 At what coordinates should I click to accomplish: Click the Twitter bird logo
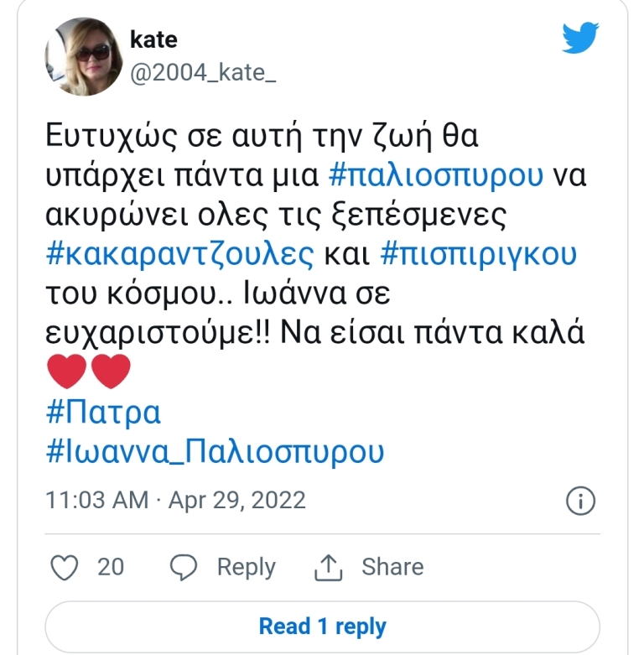pyautogui.click(x=580, y=39)
